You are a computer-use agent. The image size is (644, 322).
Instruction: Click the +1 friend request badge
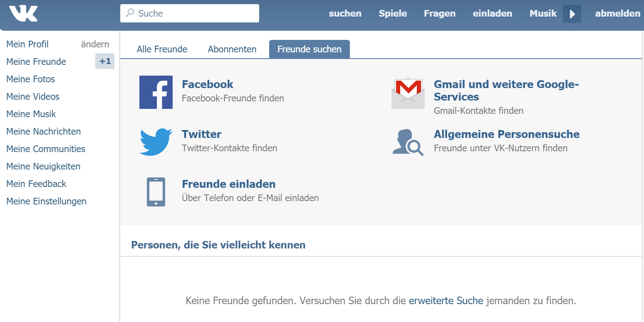[105, 61]
